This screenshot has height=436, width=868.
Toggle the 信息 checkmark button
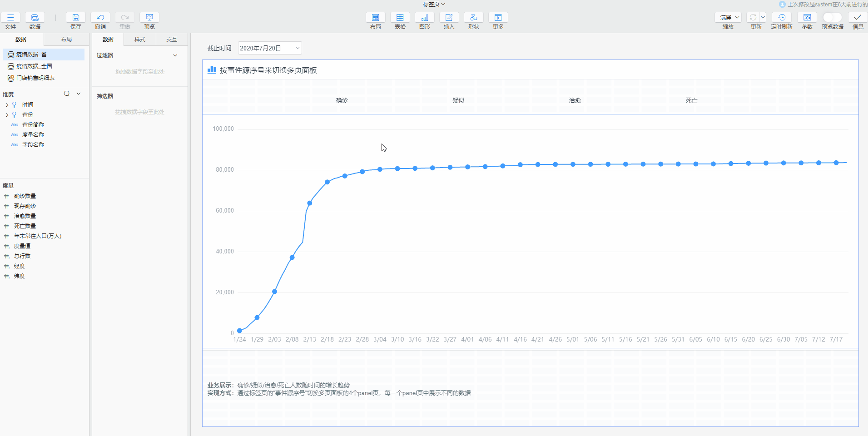(x=858, y=18)
